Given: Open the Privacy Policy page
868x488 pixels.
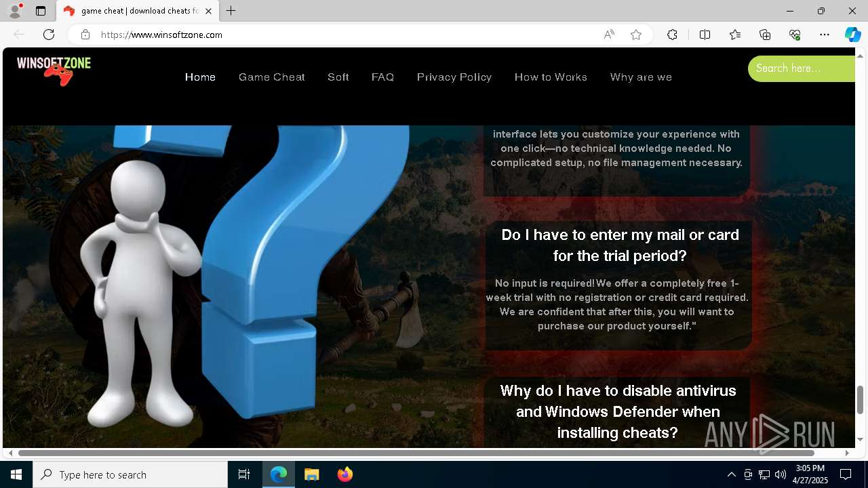Looking at the screenshot, I should (x=454, y=77).
